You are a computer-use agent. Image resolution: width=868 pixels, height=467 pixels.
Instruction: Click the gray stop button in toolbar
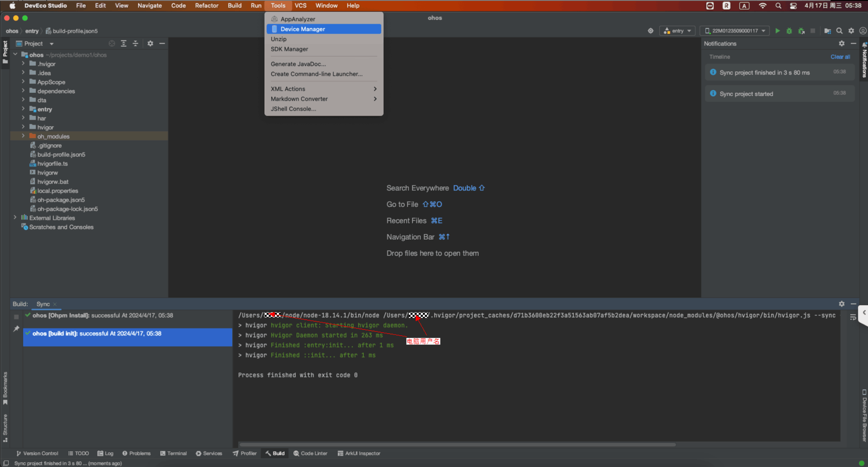click(x=813, y=31)
